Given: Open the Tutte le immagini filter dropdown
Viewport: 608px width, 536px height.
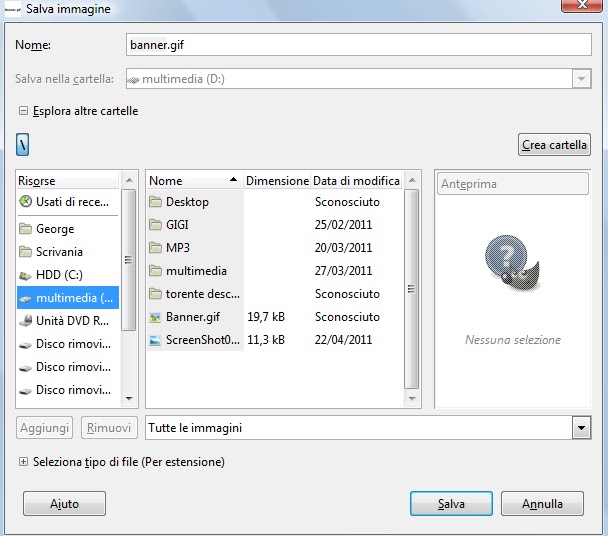Looking at the screenshot, I should coord(581,428).
